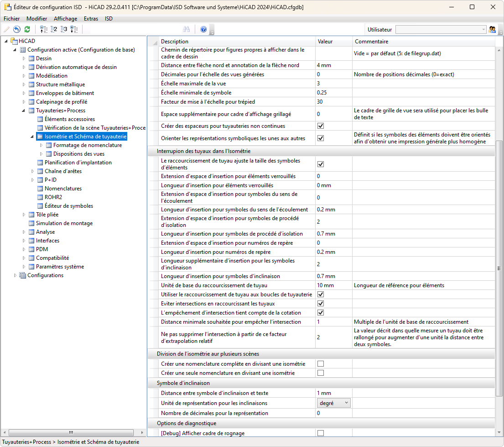Click value field for Échelle maximale de la vue
Viewport: 504px width, 447px height.
point(333,84)
